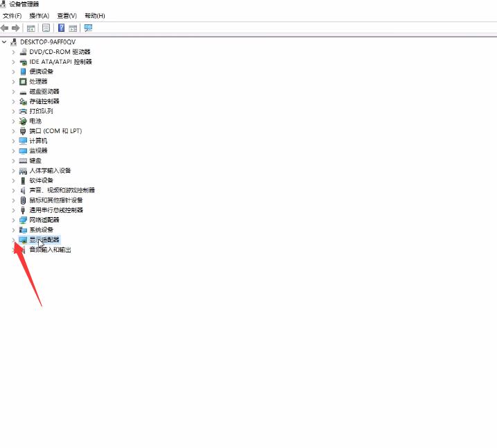The image size is (497, 448).
Task: Click the 打印队列 printer icon
Action: [23, 111]
